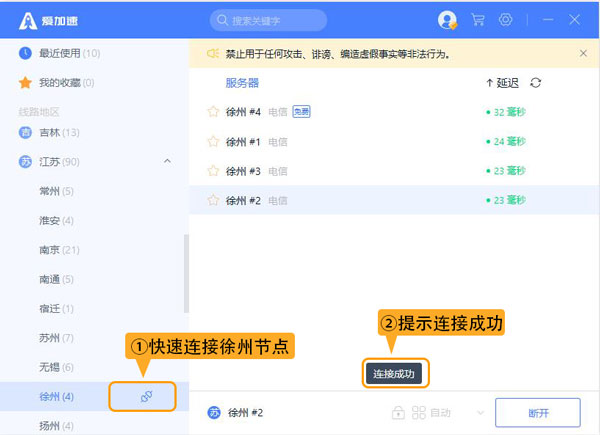Favorite the 徐州 #3 server
600x435 pixels.
[x=213, y=171]
